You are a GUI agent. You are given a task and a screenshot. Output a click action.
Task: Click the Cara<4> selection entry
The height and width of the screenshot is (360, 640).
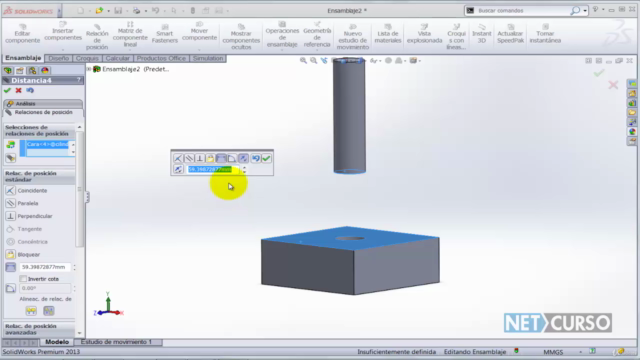[47, 144]
